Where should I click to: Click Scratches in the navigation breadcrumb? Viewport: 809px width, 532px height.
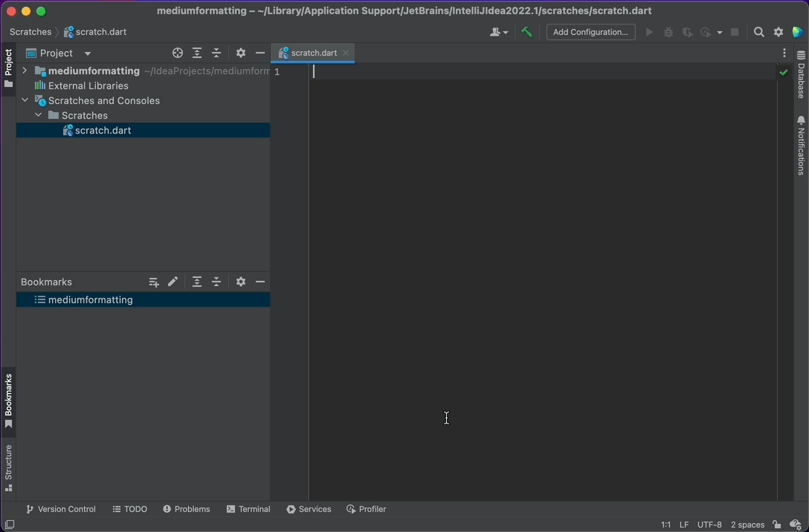30,32
